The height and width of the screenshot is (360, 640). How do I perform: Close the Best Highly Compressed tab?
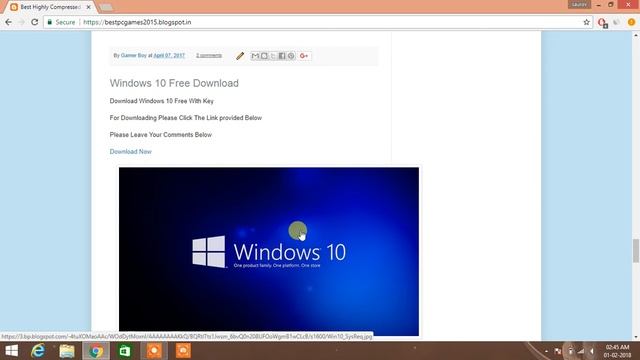[88, 7]
